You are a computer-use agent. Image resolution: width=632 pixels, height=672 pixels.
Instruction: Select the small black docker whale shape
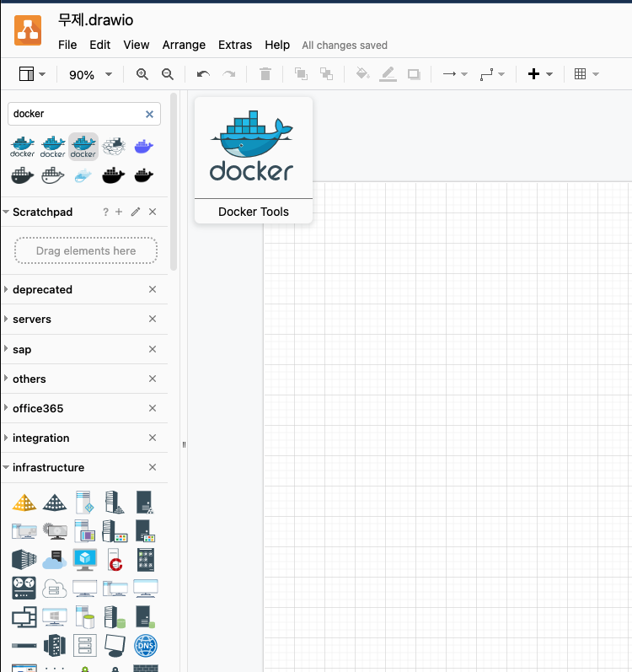point(144,175)
